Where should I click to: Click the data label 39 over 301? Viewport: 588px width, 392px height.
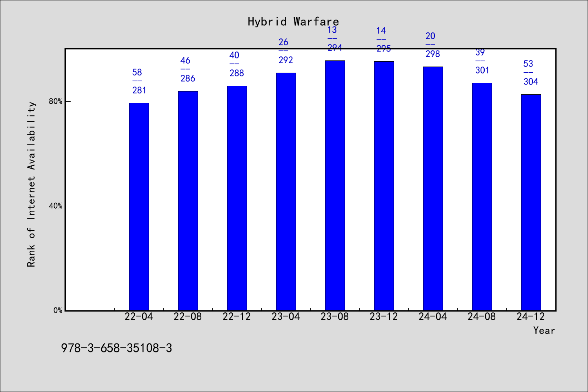482,61
